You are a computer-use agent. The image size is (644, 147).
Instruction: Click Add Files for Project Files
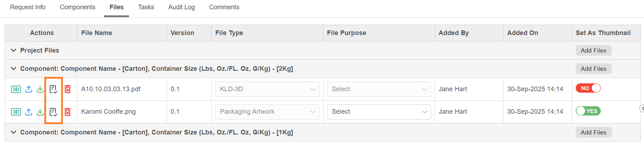point(593,50)
